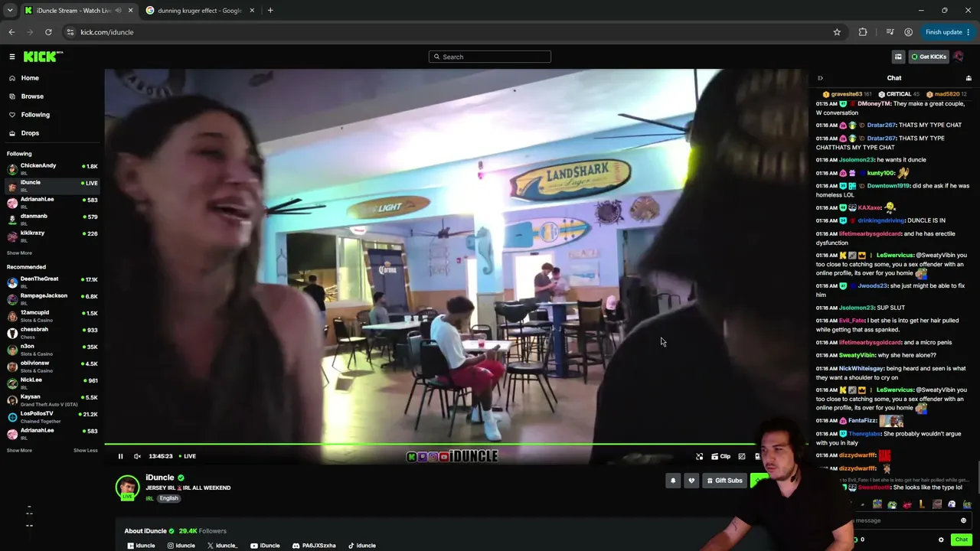Open n3on recommended channel
The width and height of the screenshot is (980, 551).
(52, 350)
